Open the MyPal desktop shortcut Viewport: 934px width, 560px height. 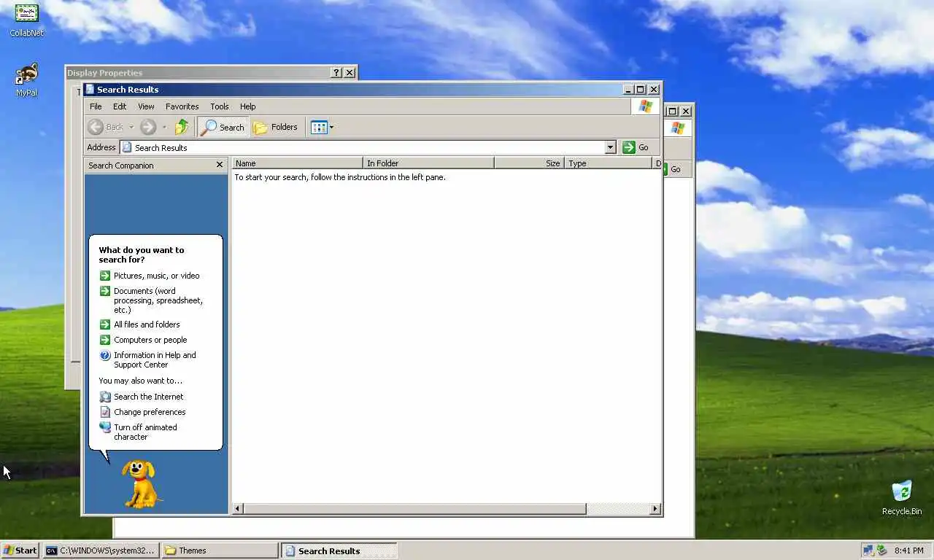[x=27, y=80]
